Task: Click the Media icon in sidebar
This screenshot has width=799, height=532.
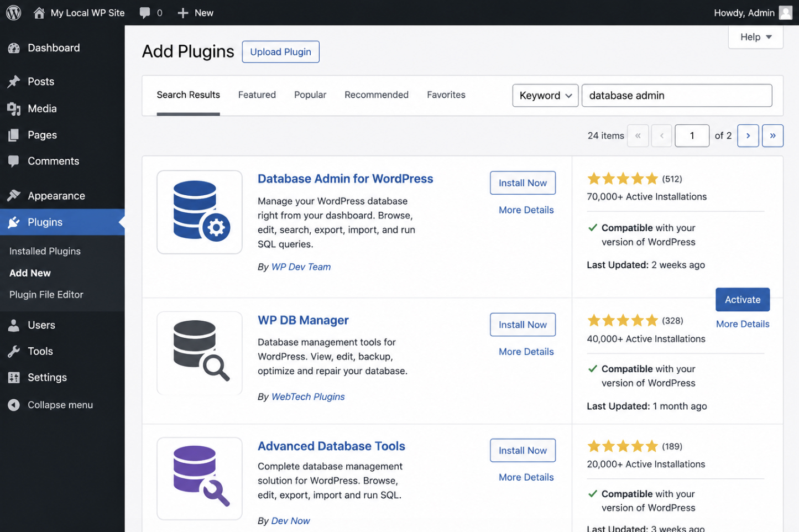Action: click(x=14, y=109)
